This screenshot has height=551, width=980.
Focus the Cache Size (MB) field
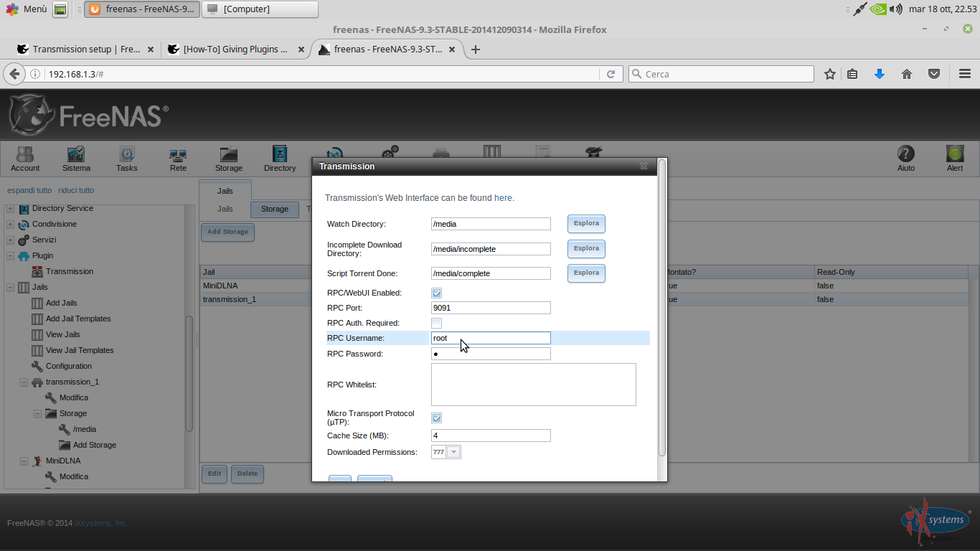(491, 435)
